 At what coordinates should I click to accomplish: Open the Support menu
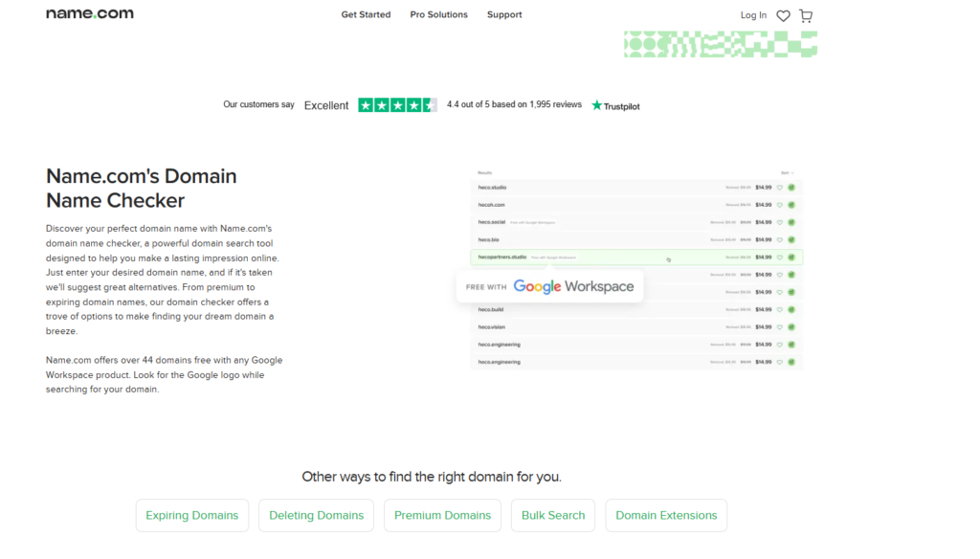[x=504, y=14]
